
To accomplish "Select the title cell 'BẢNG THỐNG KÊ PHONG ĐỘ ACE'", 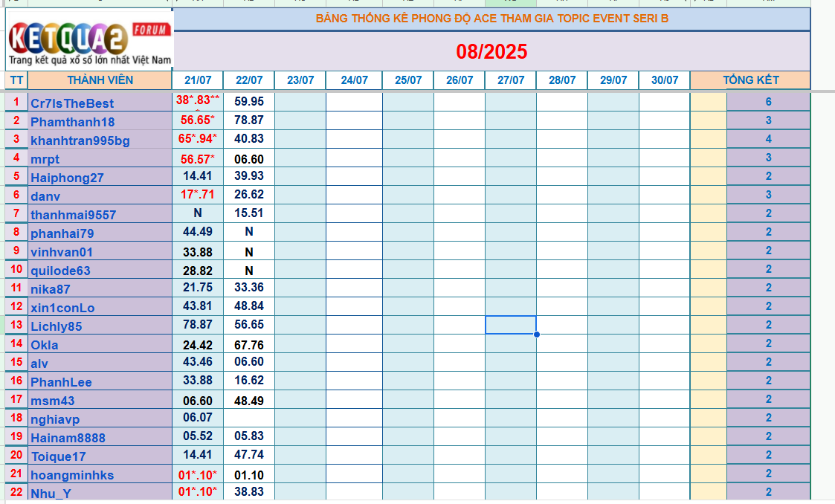I will click(x=491, y=19).
